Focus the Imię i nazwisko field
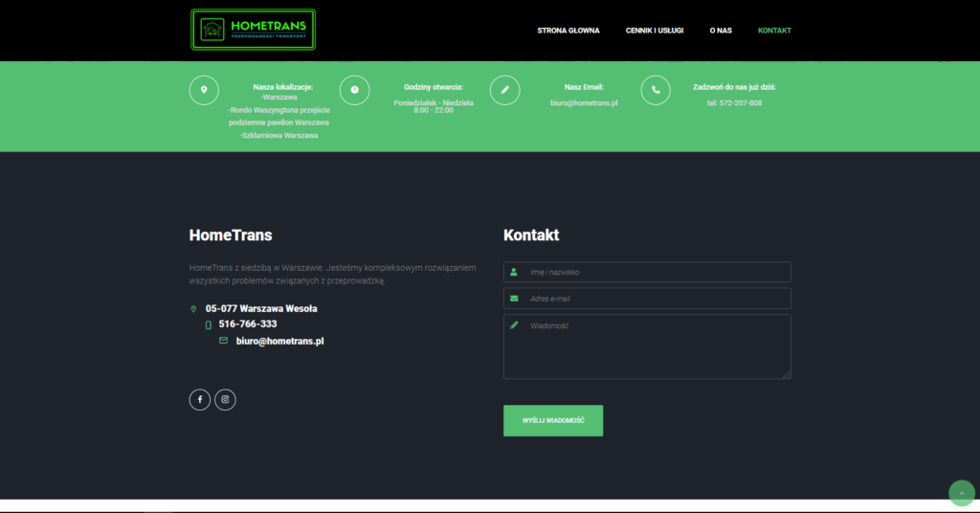980x513 pixels. click(657, 273)
